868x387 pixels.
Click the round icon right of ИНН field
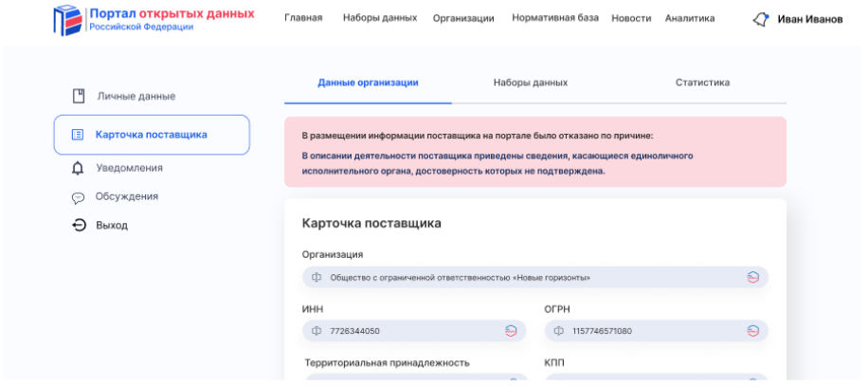(x=511, y=331)
